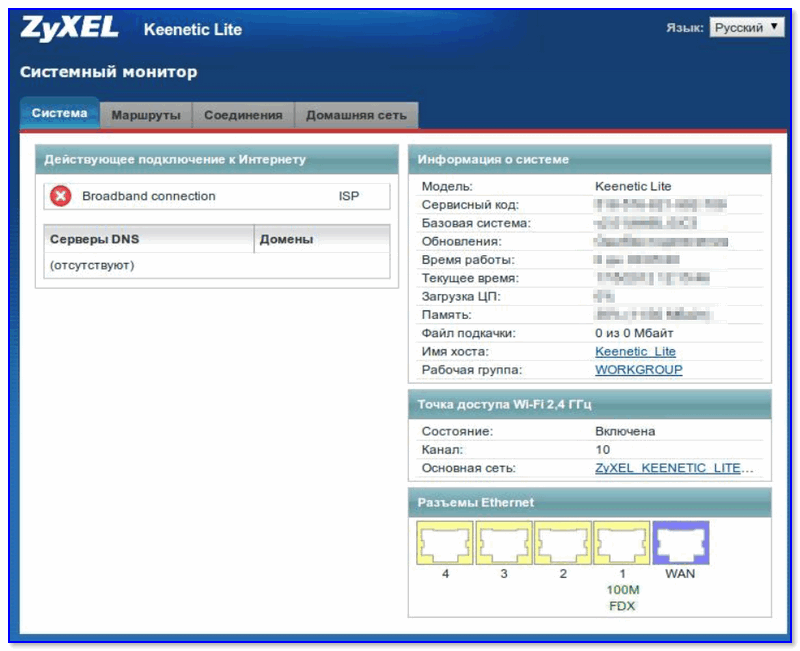Click the Домены column header
Screen dimensions: 800x651
point(322,239)
